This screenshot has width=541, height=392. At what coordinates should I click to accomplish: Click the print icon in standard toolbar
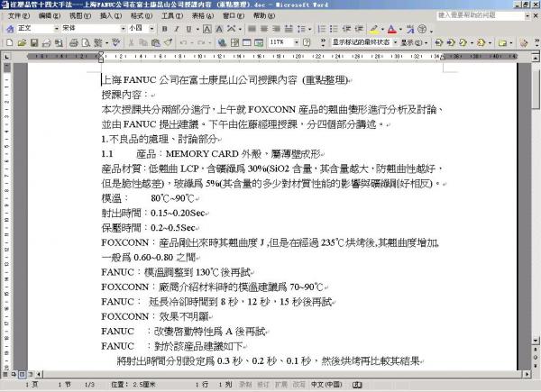click(x=74, y=42)
